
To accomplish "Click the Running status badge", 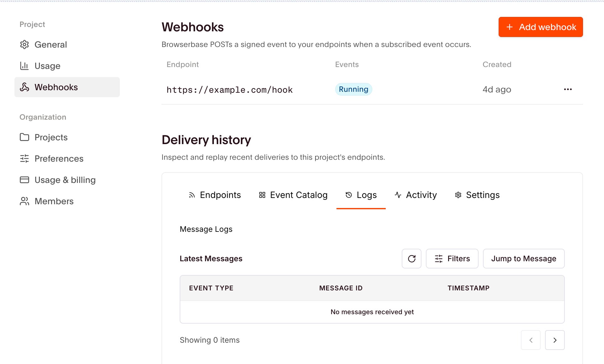I will click(353, 89).
